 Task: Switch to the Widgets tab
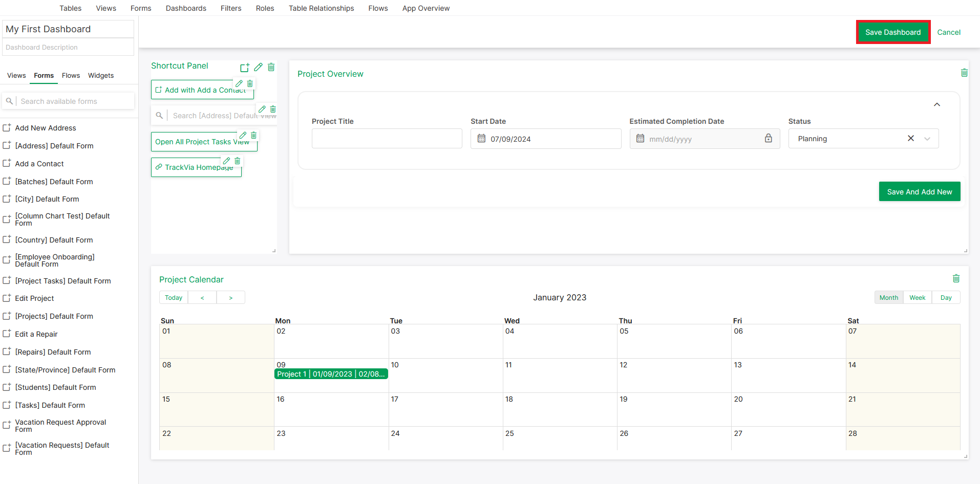[100, 75]
